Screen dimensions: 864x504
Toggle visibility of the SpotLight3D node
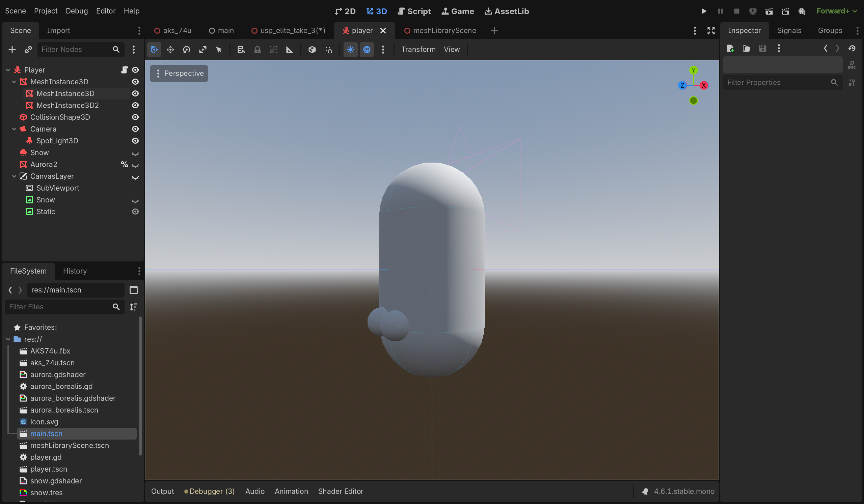(135, 141)
